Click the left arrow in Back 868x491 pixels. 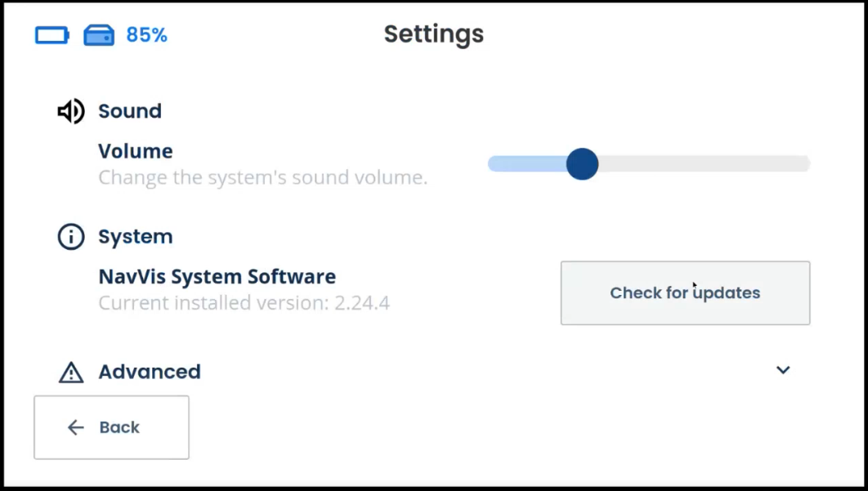tap(76, 427)
